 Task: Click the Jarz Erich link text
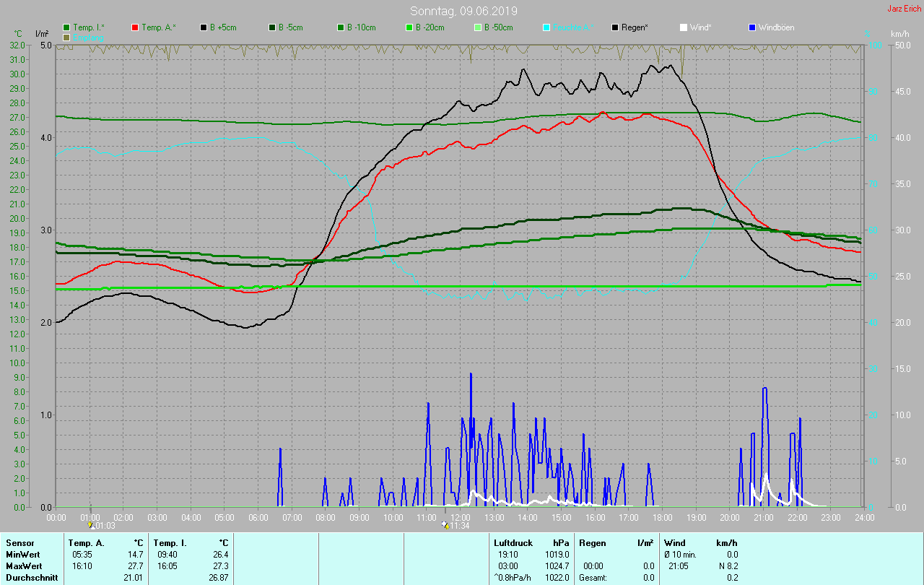904,9
